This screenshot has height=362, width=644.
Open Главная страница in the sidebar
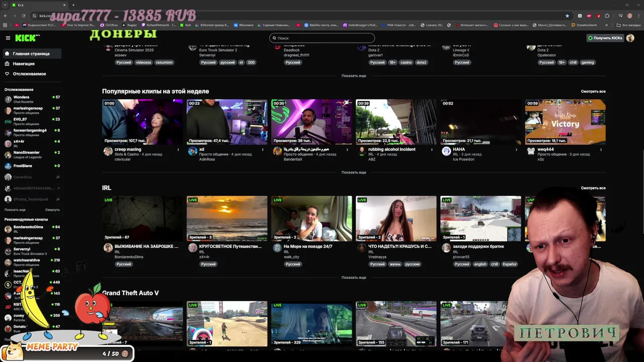coord(31,53)
